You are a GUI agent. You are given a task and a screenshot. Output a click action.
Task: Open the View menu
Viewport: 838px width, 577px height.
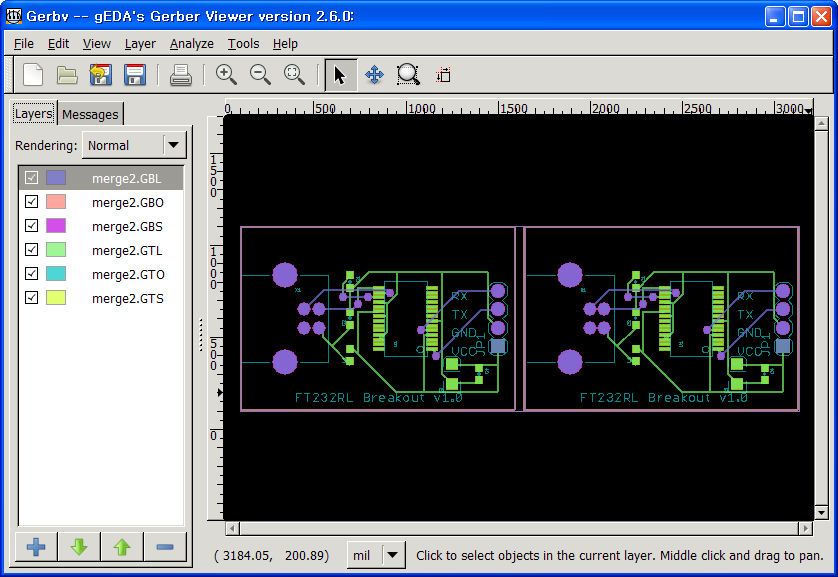tap(97, 44)
